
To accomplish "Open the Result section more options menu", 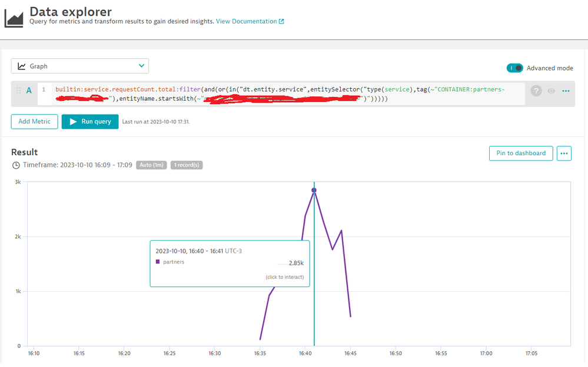I will point(564,154).
